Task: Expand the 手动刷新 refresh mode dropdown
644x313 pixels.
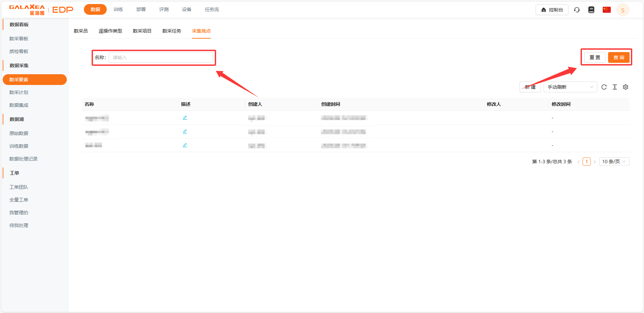Action: click(x=570, y=87)
